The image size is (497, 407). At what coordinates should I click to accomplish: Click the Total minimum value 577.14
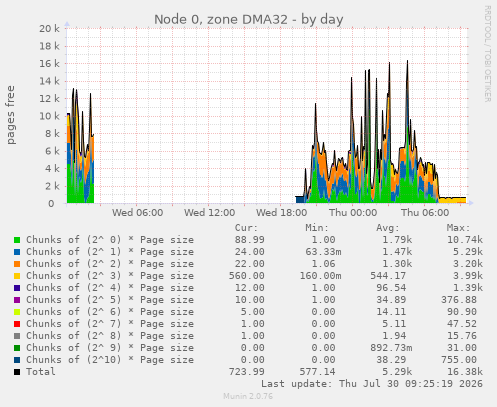tap(317, 372)
